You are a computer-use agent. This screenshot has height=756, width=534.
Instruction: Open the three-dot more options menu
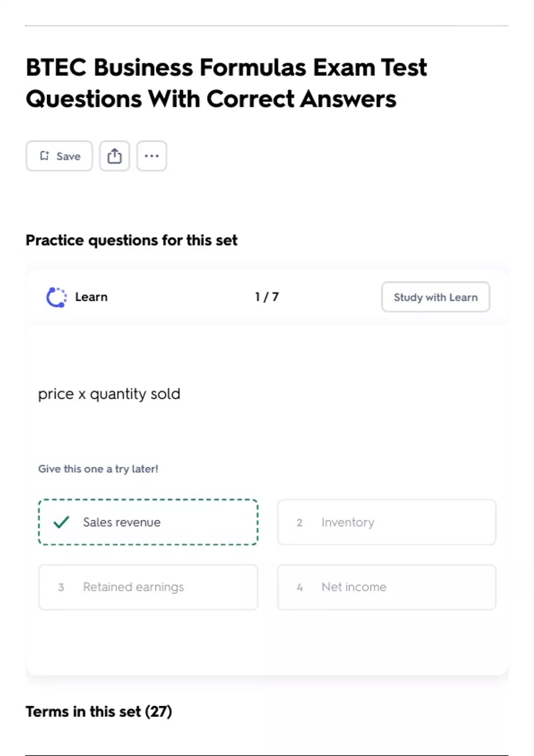(x=152, y=156)
